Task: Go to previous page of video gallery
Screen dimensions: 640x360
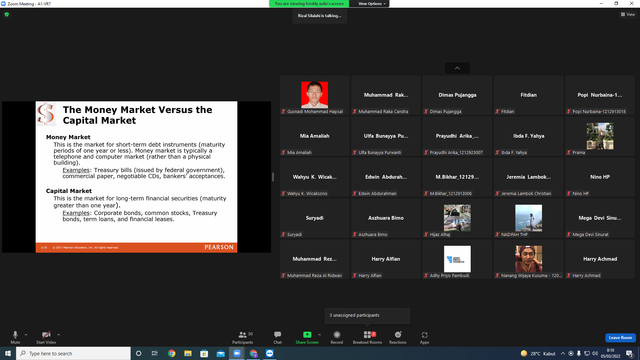Action: coord(457,68)
